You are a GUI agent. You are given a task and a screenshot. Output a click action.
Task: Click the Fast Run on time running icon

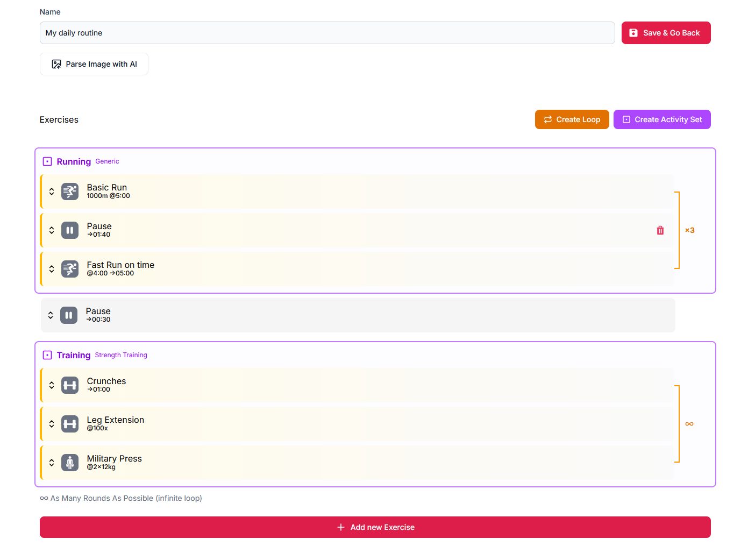[x=70, y=269]
